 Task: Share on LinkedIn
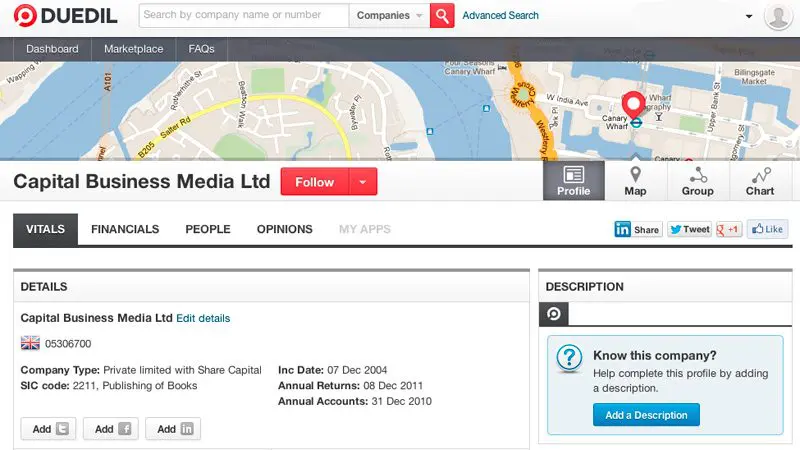click(x=637, y=229)
